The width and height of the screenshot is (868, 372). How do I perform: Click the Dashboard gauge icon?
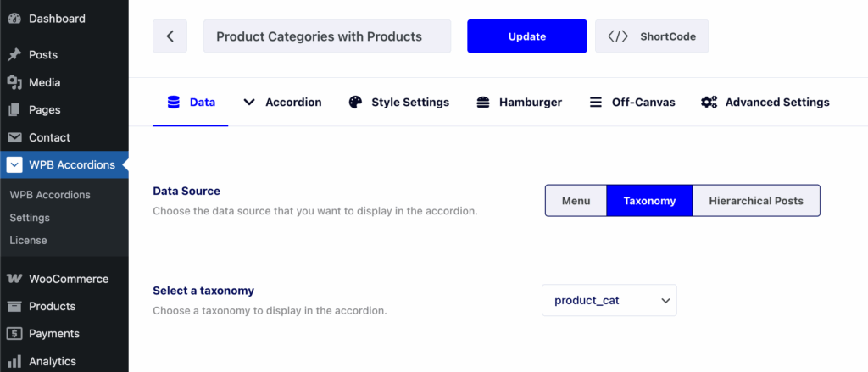(15, 19)
